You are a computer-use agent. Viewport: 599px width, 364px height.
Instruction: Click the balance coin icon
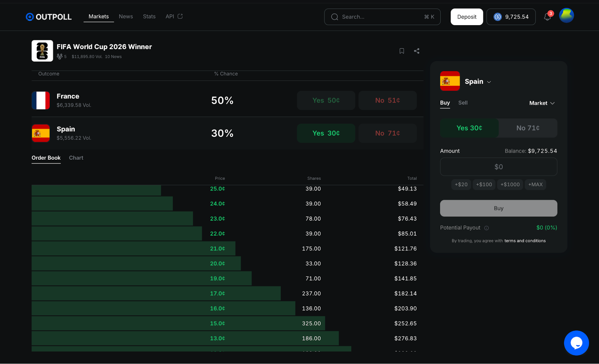coord(497,17)
